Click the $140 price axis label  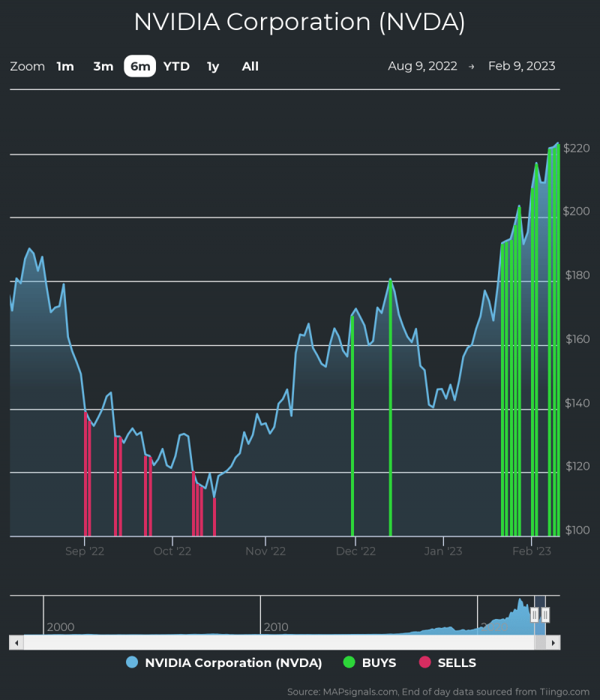(577, 403)
